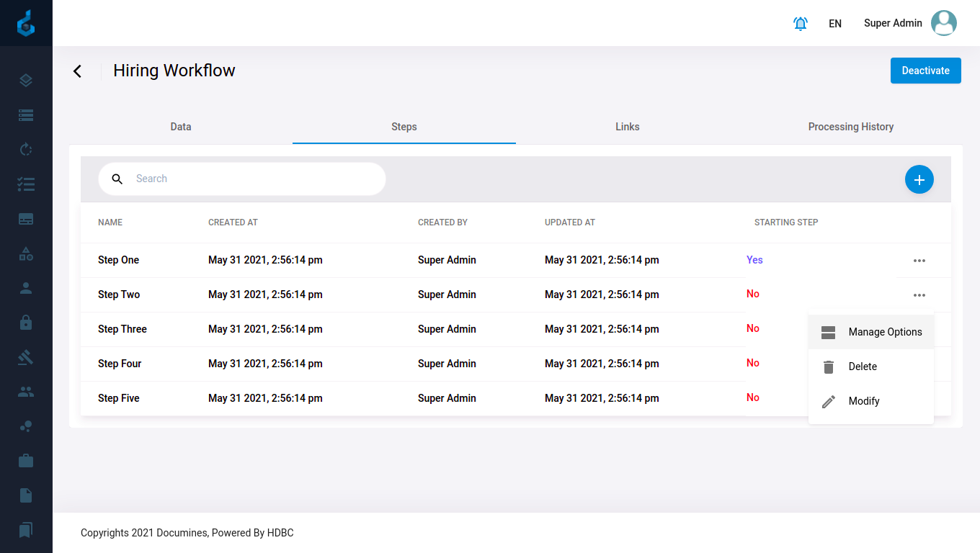980x553 pixels.
Task: Open the layers icon in sidebar
Action: coord(26,81)
